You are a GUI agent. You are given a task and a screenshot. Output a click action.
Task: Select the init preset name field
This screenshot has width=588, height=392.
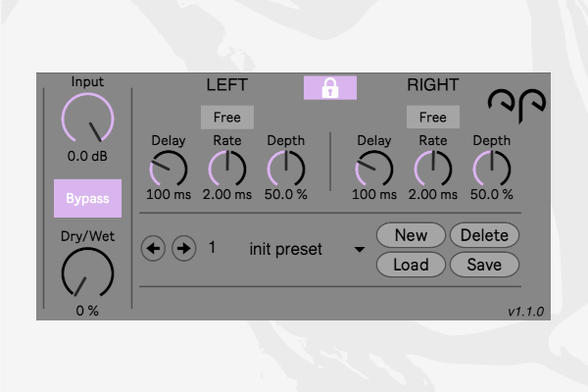[x=285, y=249]
